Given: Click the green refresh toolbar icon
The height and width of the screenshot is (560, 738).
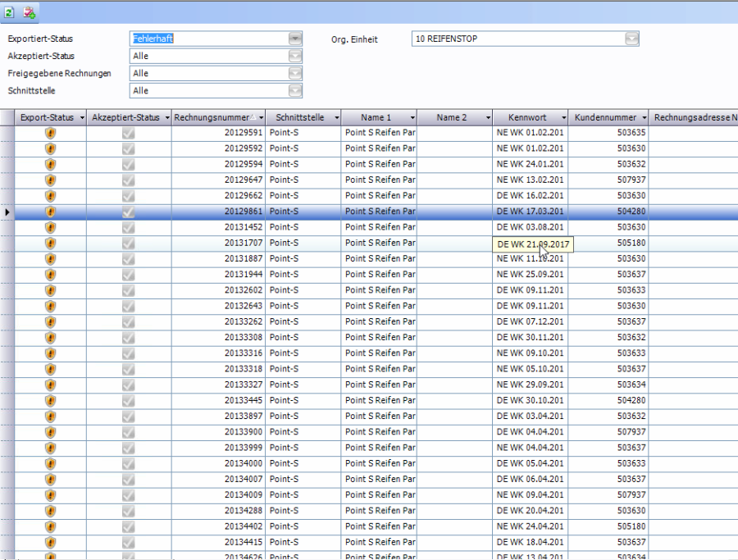Looking at the screenshot, I should tap(10, 12).
